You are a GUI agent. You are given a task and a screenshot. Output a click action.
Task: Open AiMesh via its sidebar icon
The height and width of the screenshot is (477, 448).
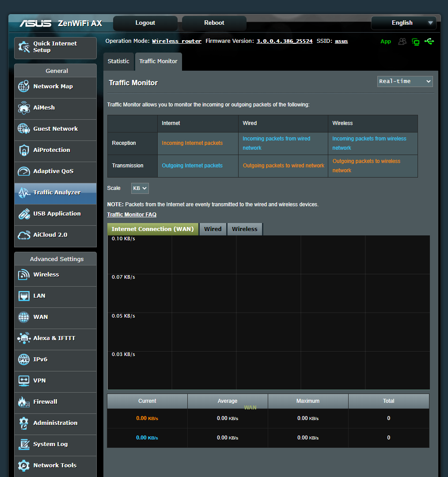tap(24, 108)
